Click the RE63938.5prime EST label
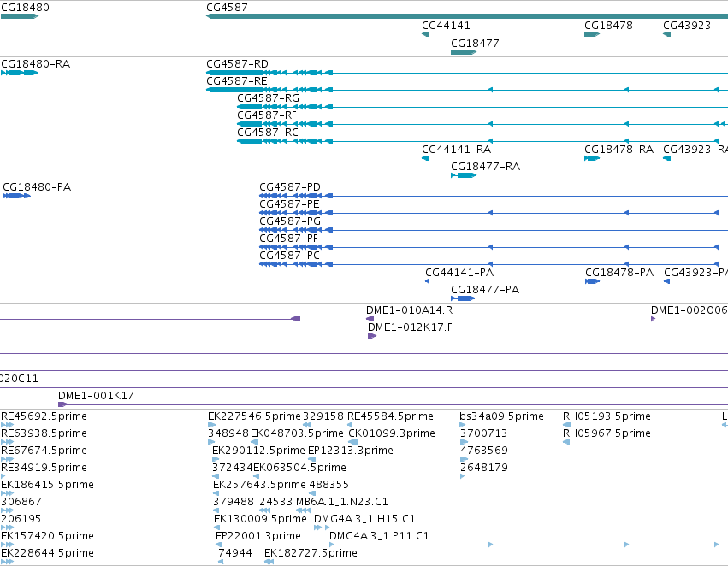This screenshot has width=728, height=566. [44, 433]
